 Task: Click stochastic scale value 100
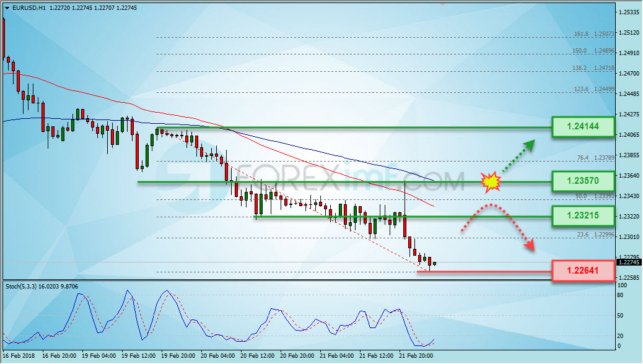(x=622, y=285)
